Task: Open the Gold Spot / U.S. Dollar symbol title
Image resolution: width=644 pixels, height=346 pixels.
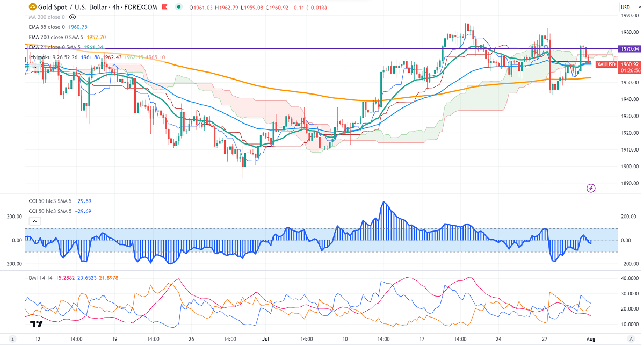Action: tap(98, 7)
